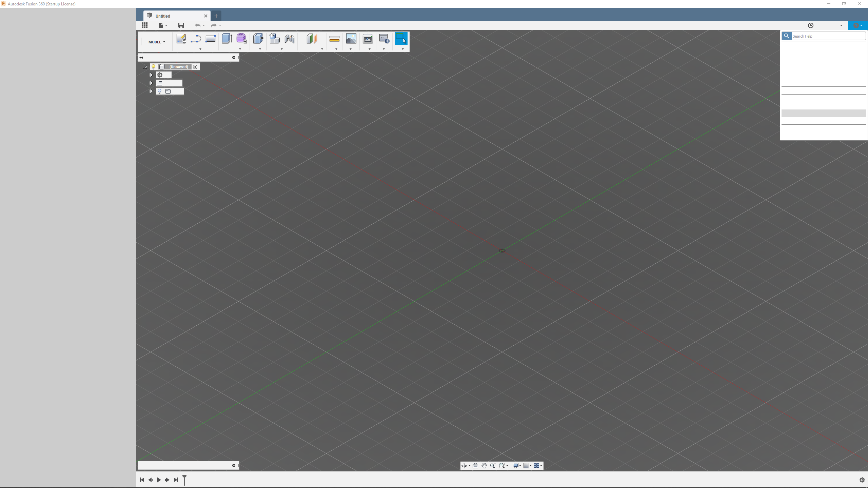Expand the document settings gear node
The image size is (868, 488).
[x=152, y=75]
